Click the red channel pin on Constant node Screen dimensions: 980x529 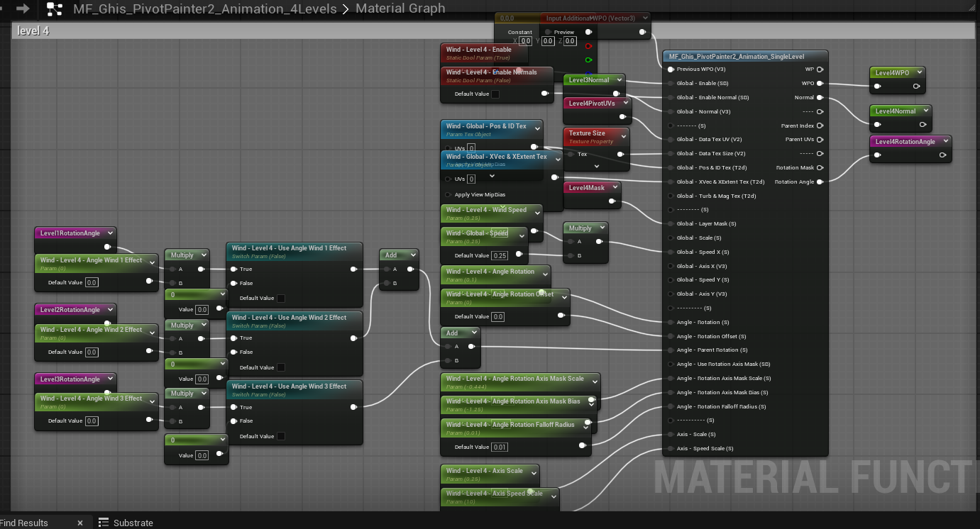click(588, 46)
